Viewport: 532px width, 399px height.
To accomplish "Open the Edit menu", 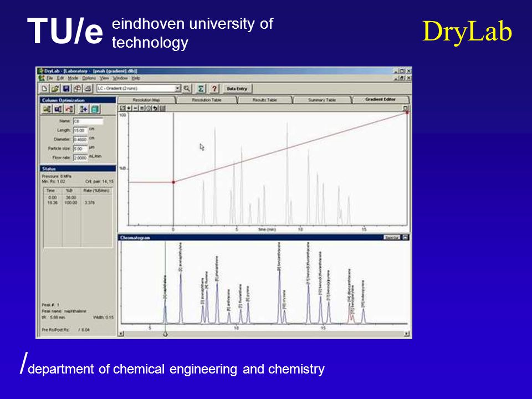I will coord(60,78).
